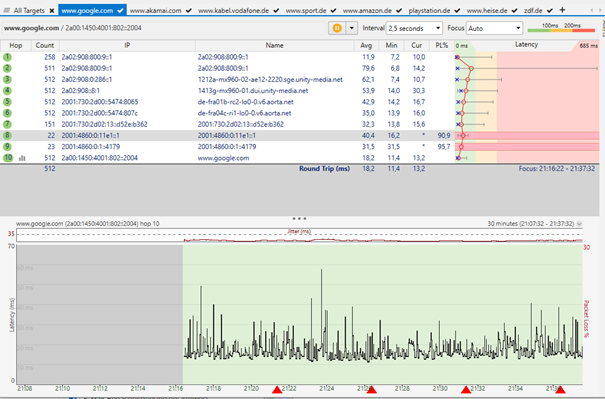Expand the 30 minutes timeline range dropdown
Screen dimensions: 605x399
pos(579,224)
